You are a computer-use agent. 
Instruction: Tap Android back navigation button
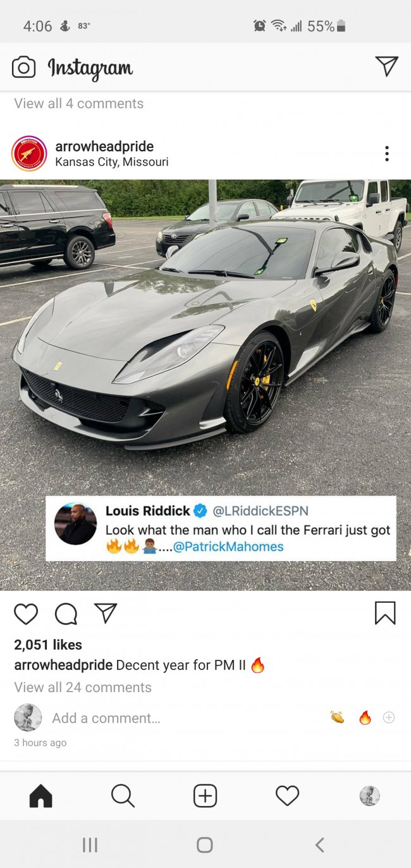click(x=320, y=845)
